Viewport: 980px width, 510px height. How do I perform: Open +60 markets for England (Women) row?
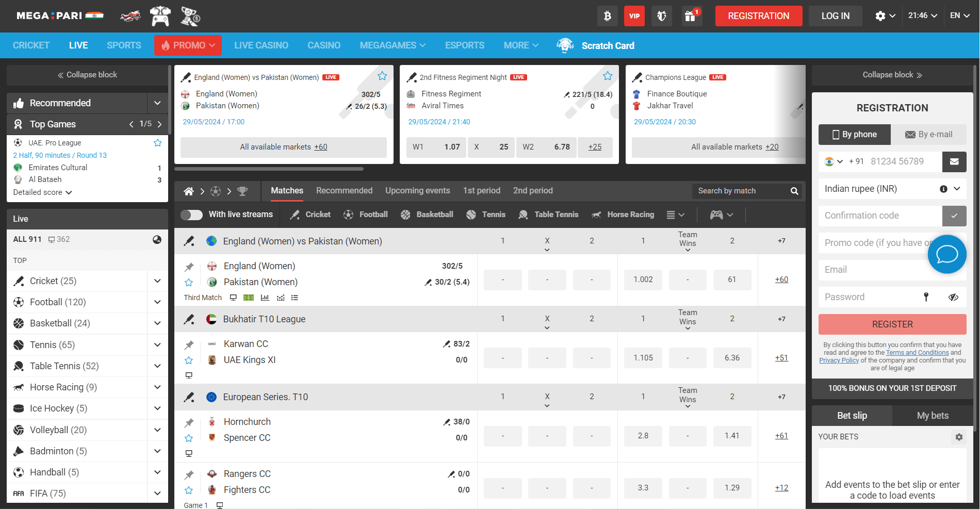(781, 280)
